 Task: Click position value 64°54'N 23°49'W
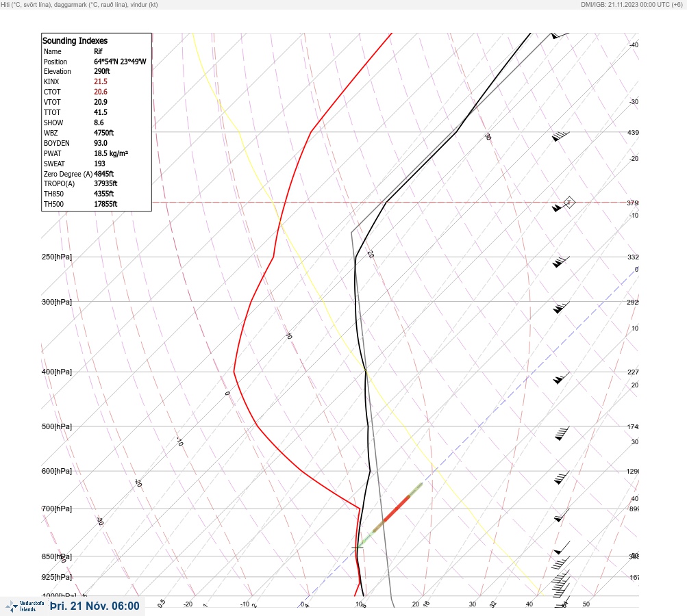[x=120, y=62]
